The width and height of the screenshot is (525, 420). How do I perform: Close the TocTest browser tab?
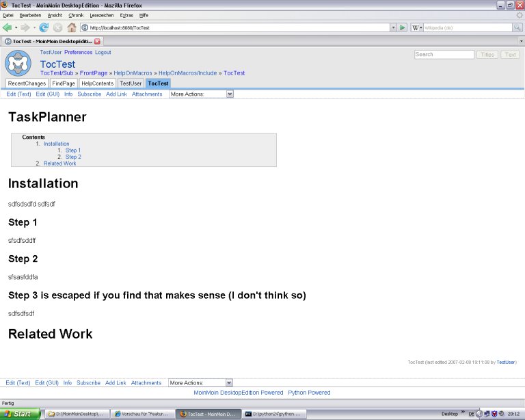point(98,41)
